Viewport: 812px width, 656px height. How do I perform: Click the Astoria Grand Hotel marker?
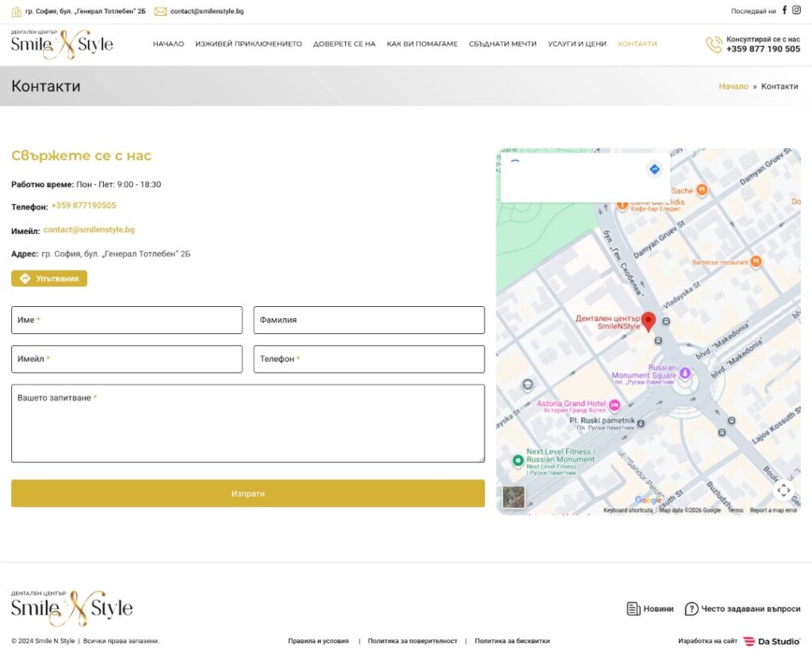(x=615, y=405)
